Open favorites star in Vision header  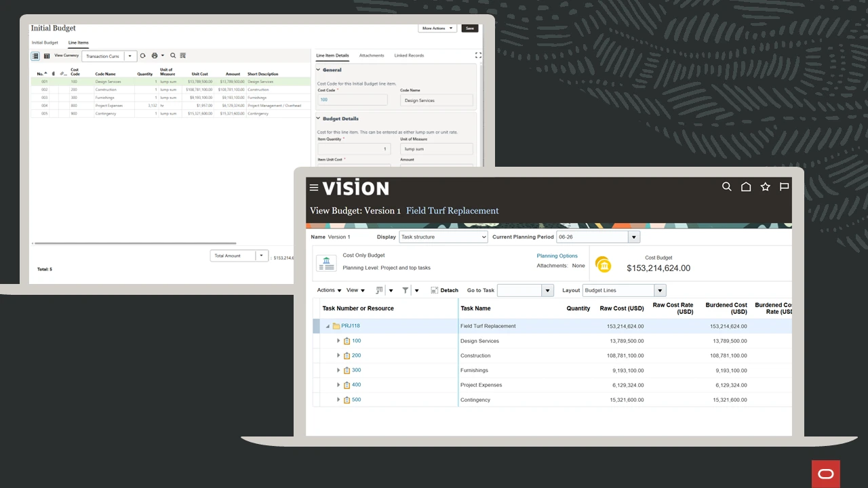click(766, 187)
